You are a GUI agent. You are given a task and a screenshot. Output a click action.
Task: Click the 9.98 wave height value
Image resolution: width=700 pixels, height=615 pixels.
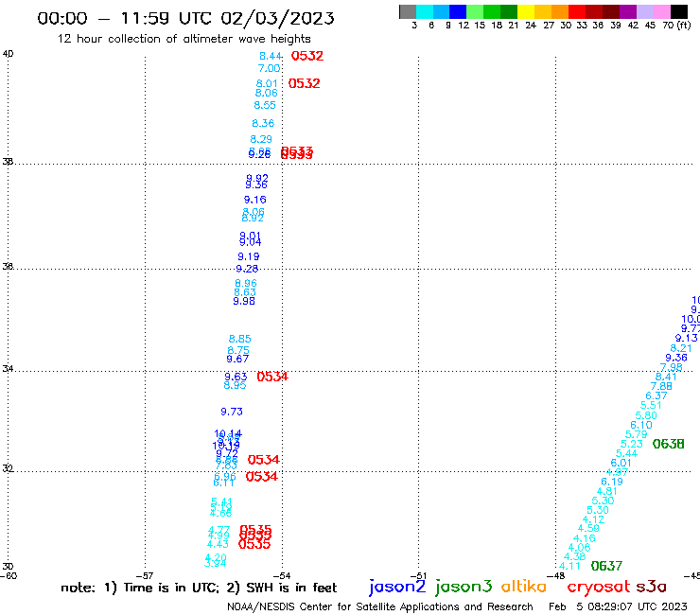tap(244, 301)
